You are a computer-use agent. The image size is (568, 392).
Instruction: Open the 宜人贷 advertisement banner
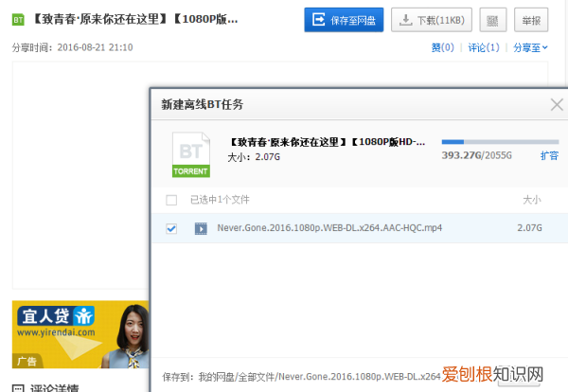(x=80, y=334)
